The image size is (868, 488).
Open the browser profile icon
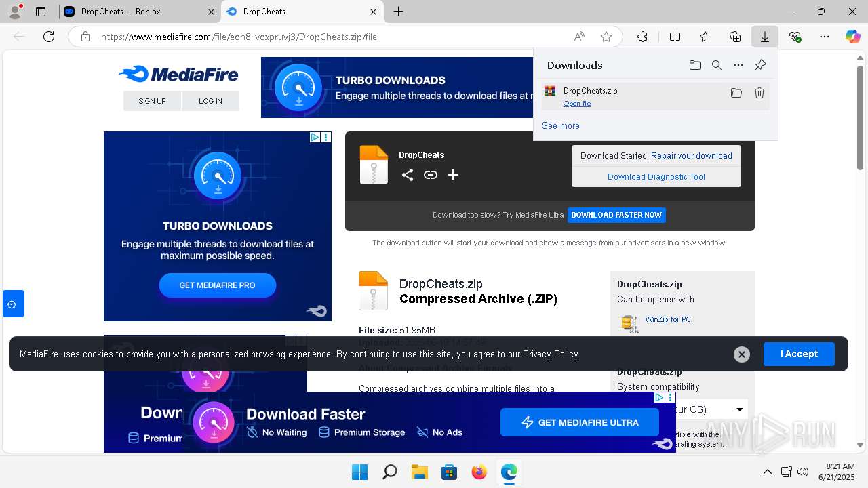tap(16, 12)
